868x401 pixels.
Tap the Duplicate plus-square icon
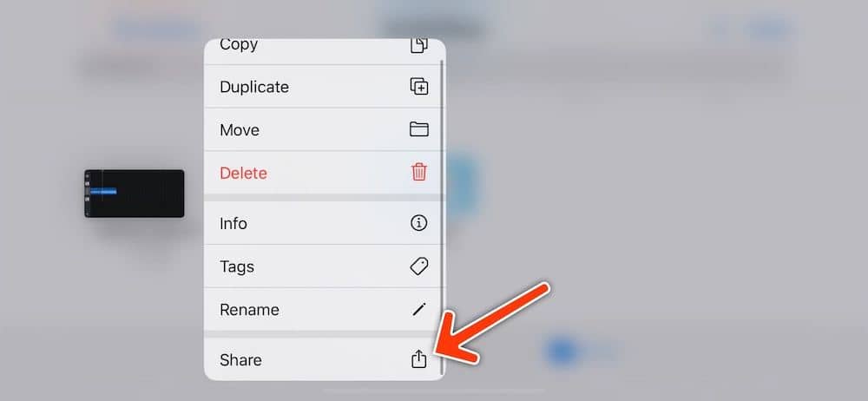pos(419,87)
